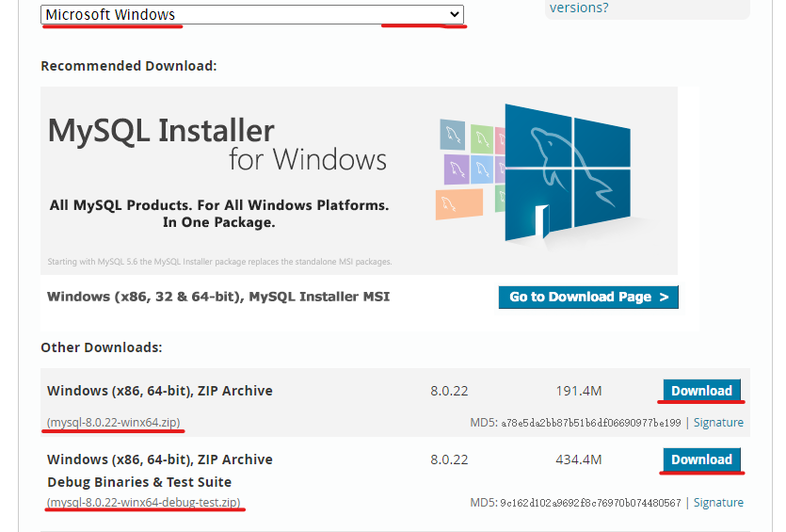Viewport: 786px width, 532px height.
Task: Click the file name (mysql-8.0.22-winx64.zip)
Action: 114,422
